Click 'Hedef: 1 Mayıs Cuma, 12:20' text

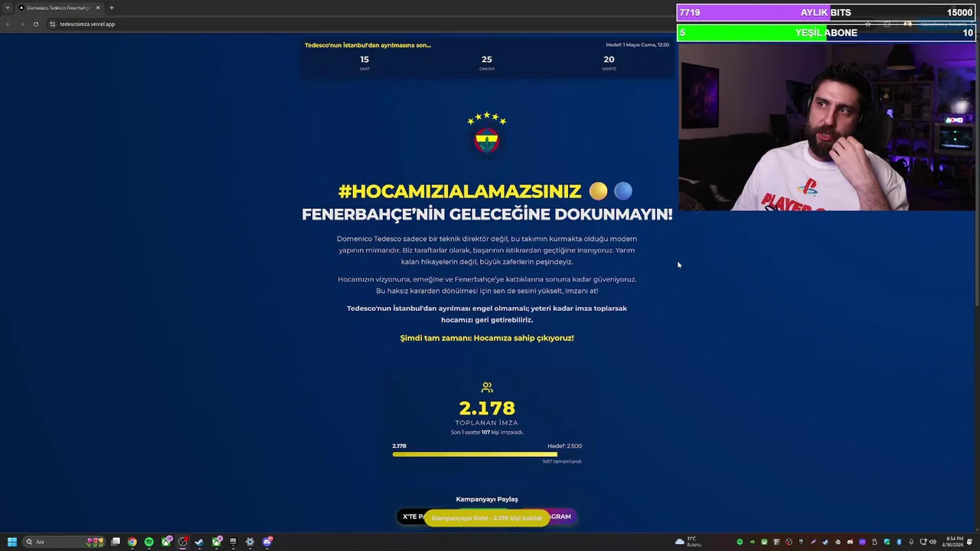[x=638, y=45]
